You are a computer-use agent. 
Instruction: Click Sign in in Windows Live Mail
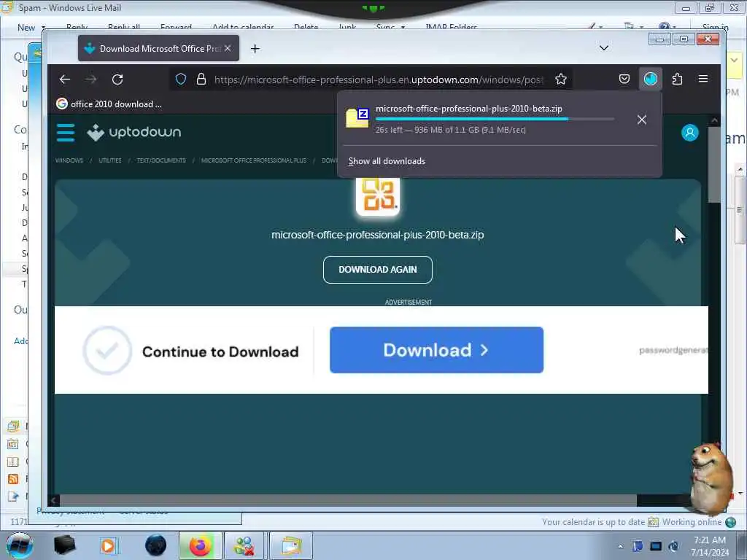pyautogui.click(x=715, y=27)
